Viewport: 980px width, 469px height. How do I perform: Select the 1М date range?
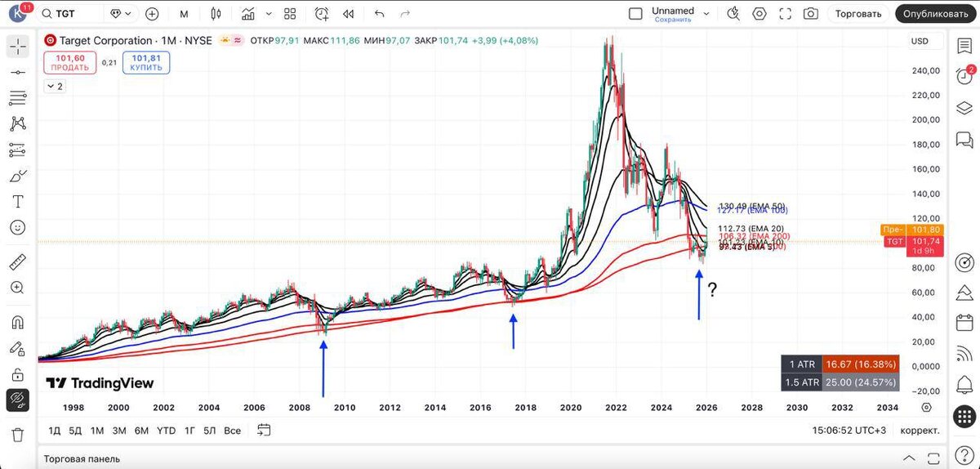click(96, 430)
